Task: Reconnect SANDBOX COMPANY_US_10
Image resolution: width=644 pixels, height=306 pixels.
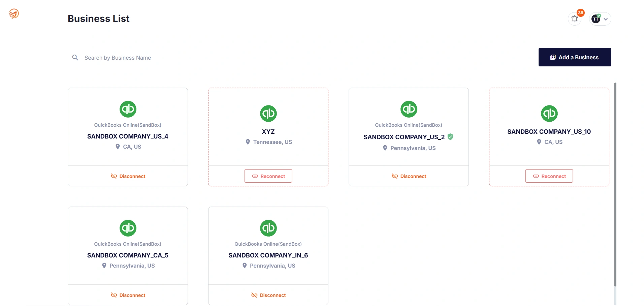Action: pyautogui.click(x=549, y=176)
